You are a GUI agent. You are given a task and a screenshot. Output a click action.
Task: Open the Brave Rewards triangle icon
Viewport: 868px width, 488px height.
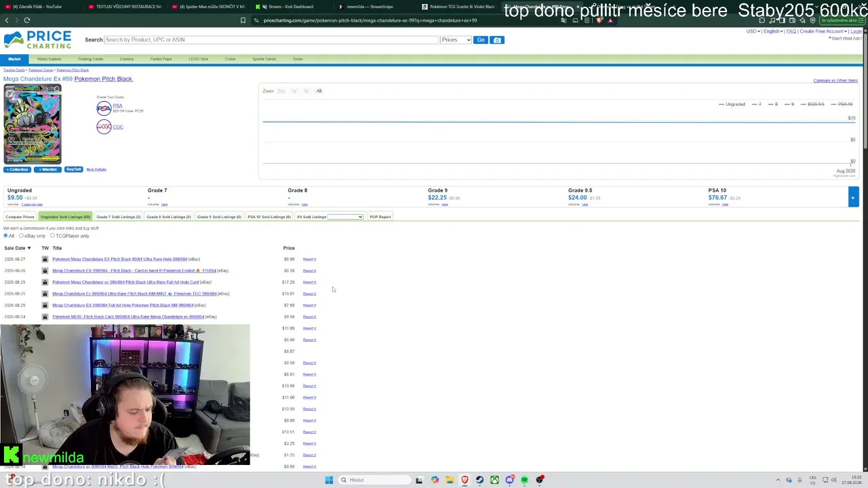610,20
